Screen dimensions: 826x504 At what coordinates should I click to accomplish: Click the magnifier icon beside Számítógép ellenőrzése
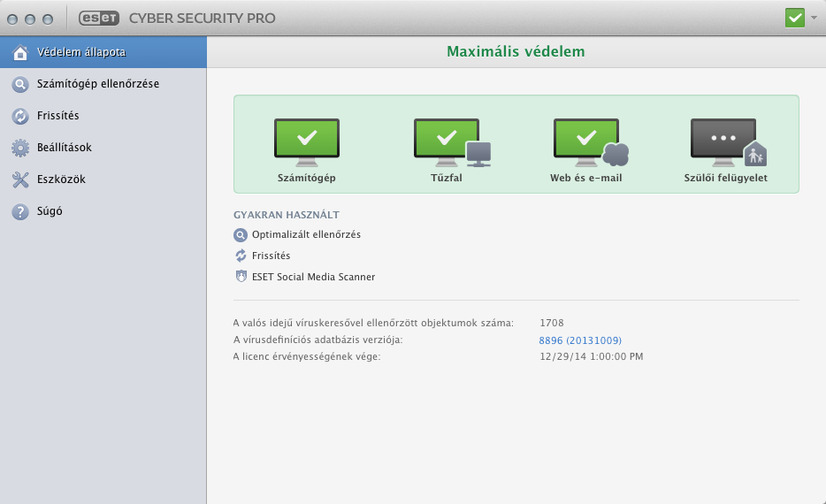pos(20,84)
